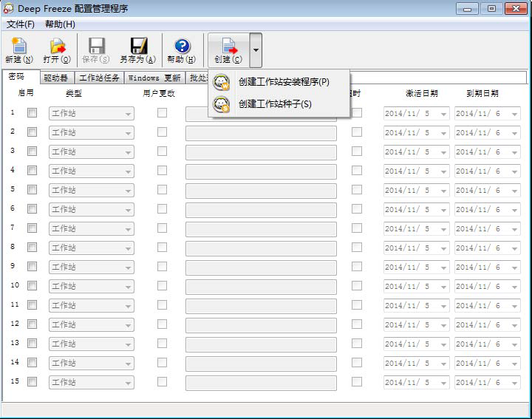Click bear icon beside 创建工作站种子
The image size is (532, 419).
[x=221, y=104]
